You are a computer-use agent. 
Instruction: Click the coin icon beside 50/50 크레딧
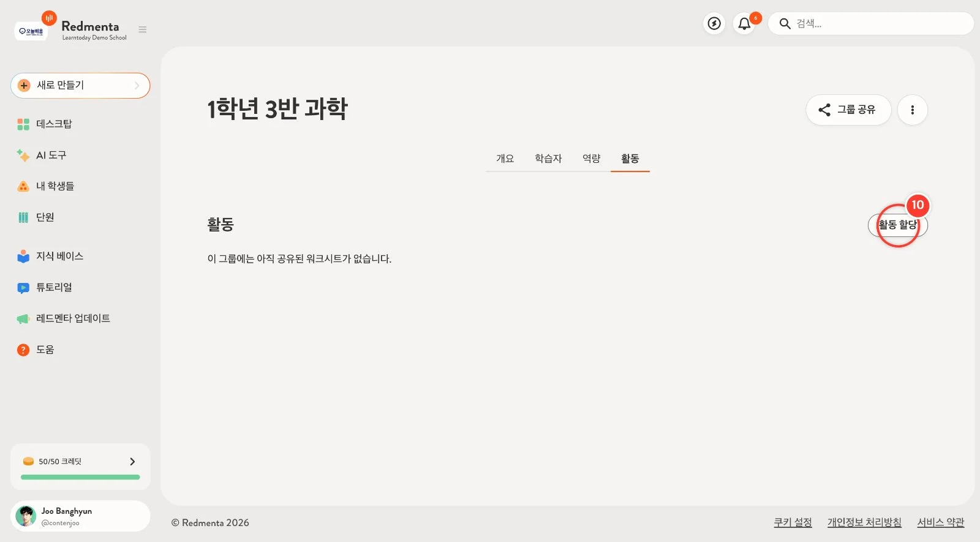point(28,461)
